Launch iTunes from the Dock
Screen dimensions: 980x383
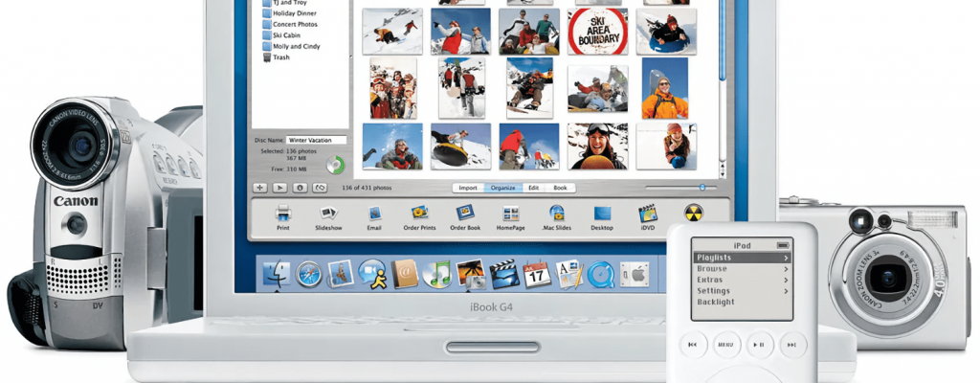(x=436, y=275)
